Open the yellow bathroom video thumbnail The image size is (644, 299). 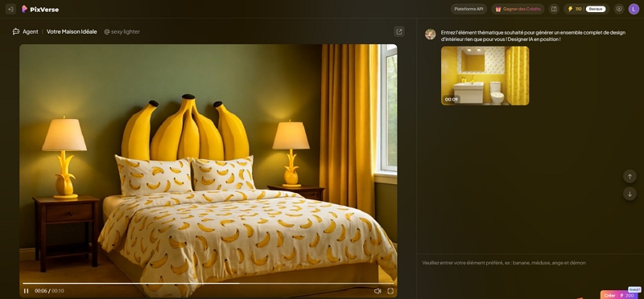point(485,76)
